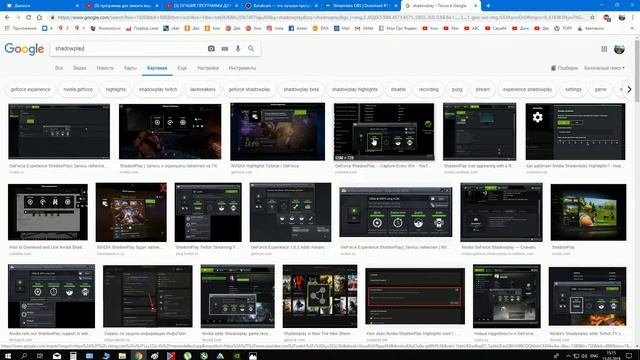Screen dimensions: 640x360
Task: Select the settings chip
Action: pyautogui.click(x=573, y=89)
